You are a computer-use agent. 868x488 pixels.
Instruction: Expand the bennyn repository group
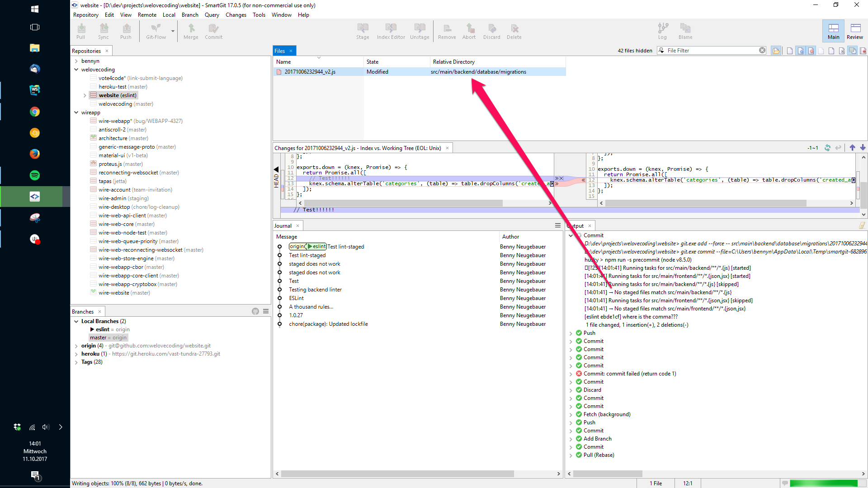[x=76, y=61]
